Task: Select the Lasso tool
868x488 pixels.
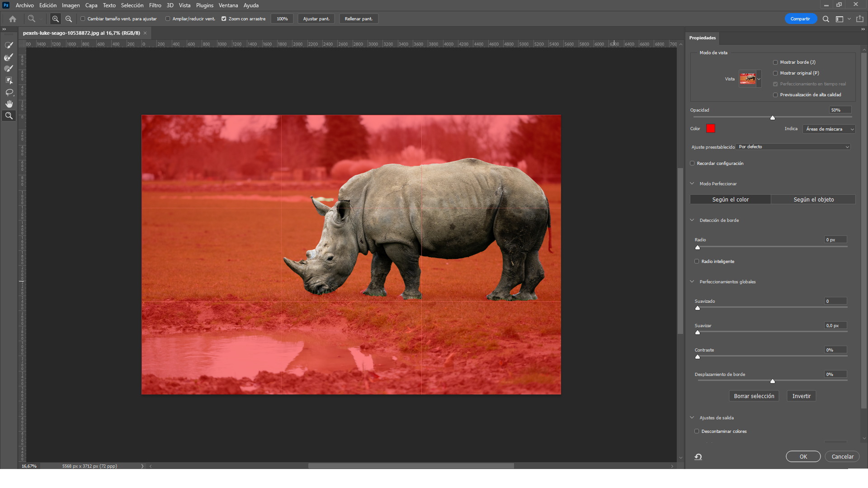Action: (x=9, y=92)
